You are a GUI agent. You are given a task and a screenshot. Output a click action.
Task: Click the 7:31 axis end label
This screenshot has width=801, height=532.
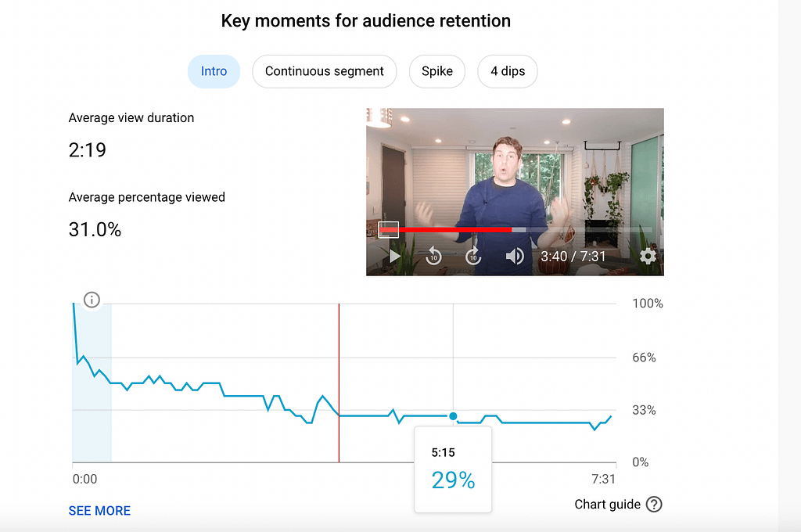[603, 479]
